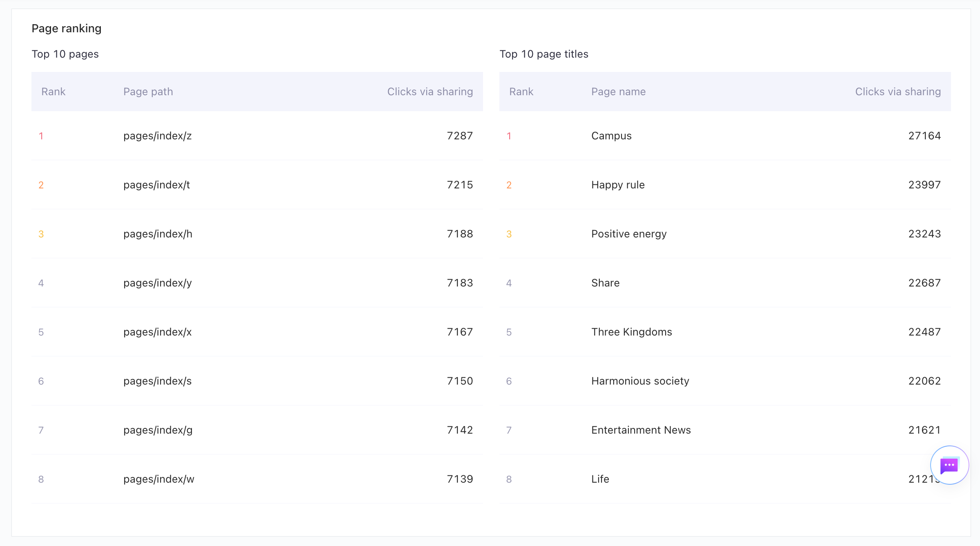Select pages/index/s page path
This screenshot has height=546, width=980.
(158, 381)
